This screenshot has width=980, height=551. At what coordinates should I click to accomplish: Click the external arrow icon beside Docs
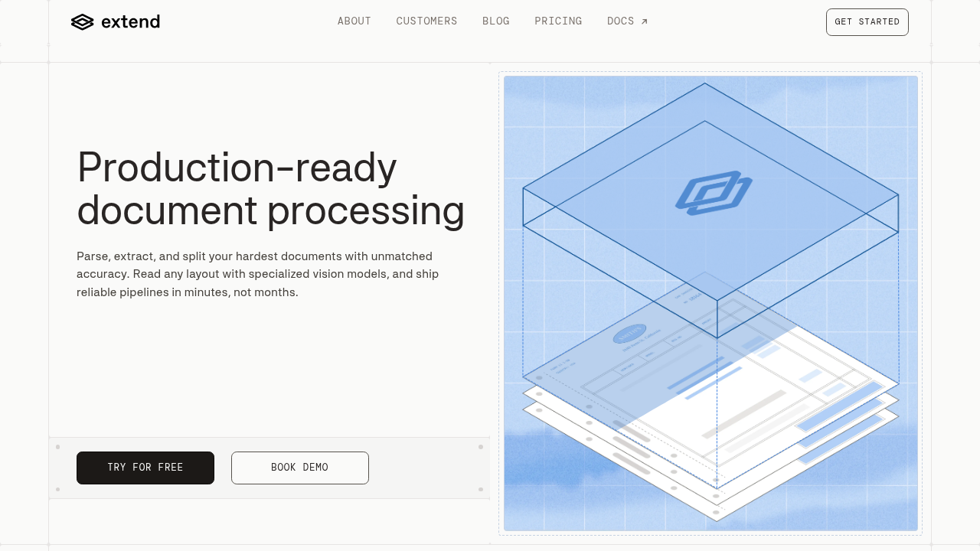[x=644, y=21]
